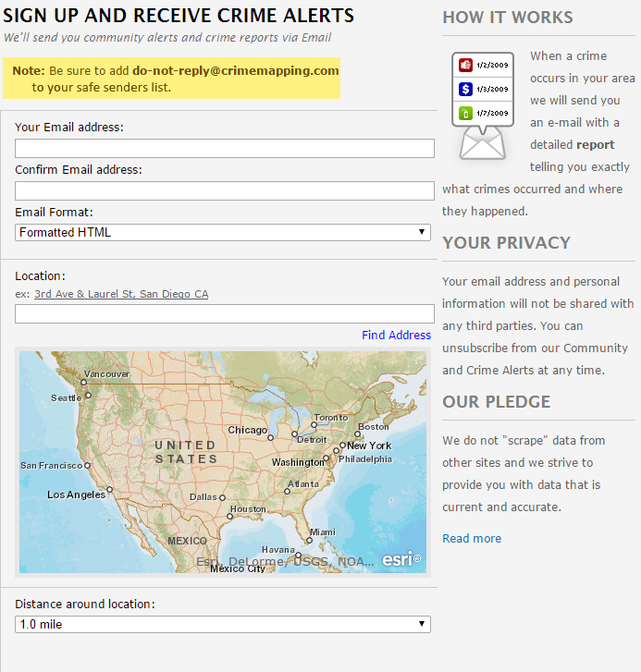641x672 pixels.
Task: Click the green spray can icon
Action: click(466, 113)
